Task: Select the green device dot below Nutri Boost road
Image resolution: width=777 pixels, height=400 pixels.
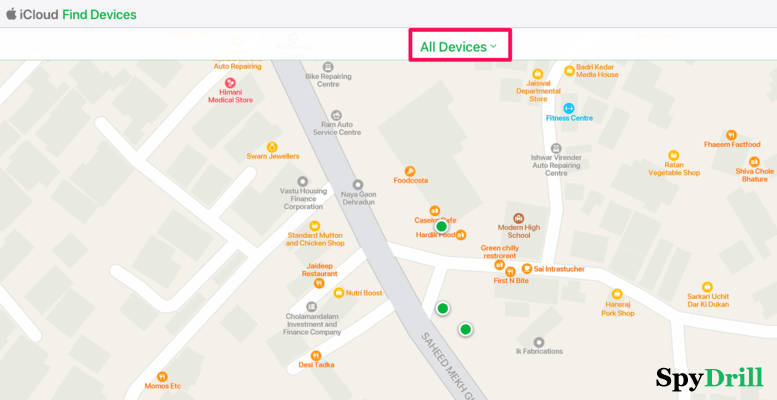Action: tap(443, 308)
